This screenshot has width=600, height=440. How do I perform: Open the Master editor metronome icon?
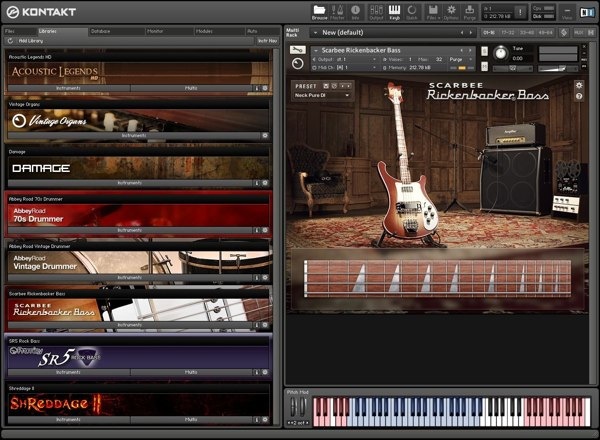click(337, 12)
